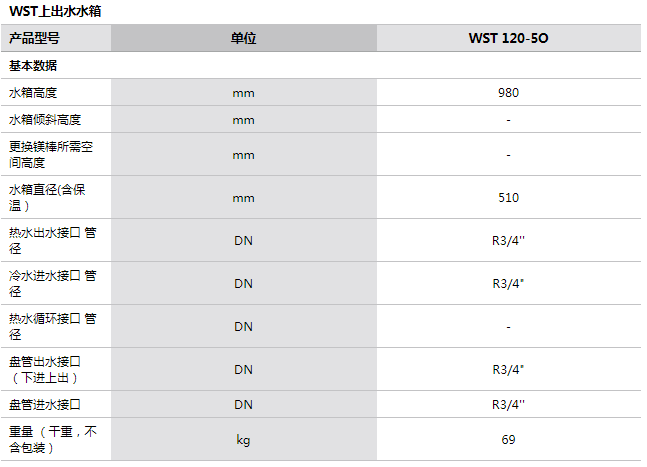Select the 盘管进水接口 row label

[x=45, y=405]
